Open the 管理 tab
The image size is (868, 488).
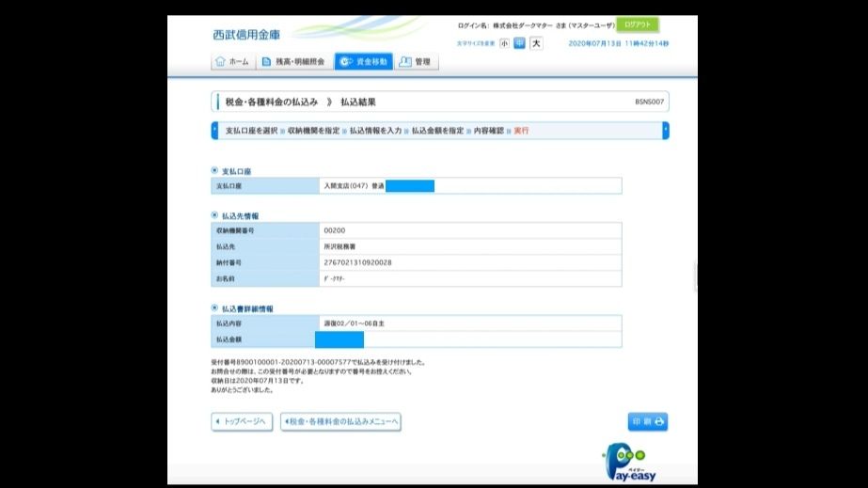416,62
